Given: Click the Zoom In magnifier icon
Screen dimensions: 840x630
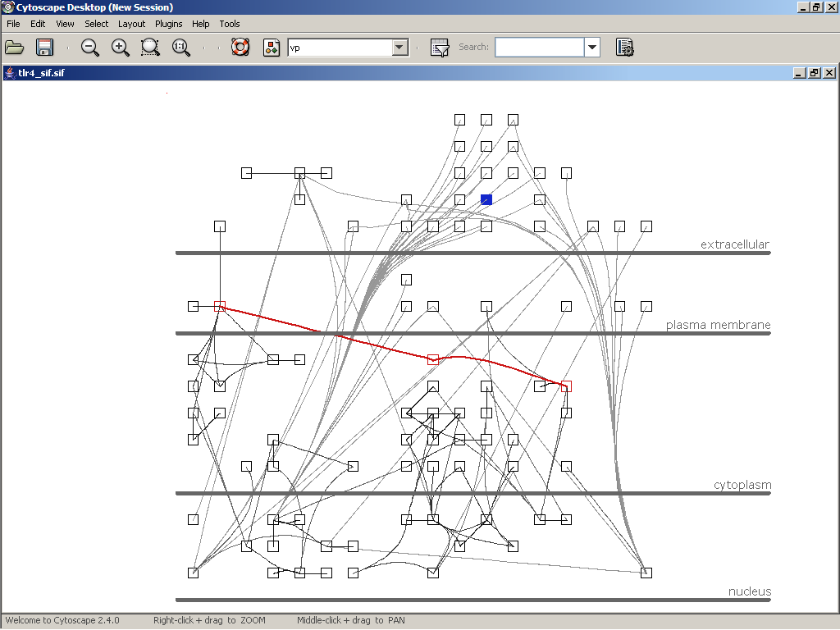Looking at the screenshot, I should pos(121,48).
